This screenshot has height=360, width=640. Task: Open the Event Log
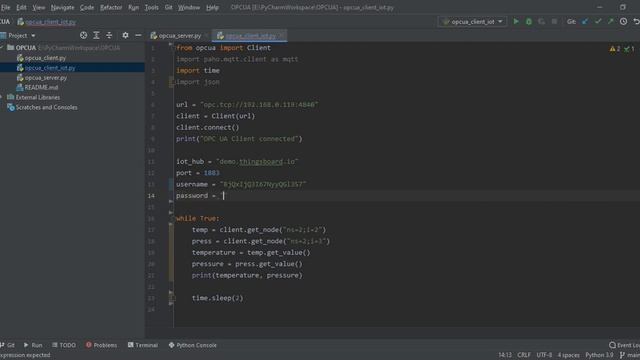click(624, 345)
